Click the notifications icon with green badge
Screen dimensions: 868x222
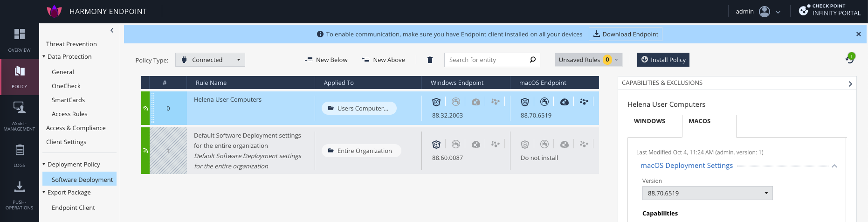[850, 59]
